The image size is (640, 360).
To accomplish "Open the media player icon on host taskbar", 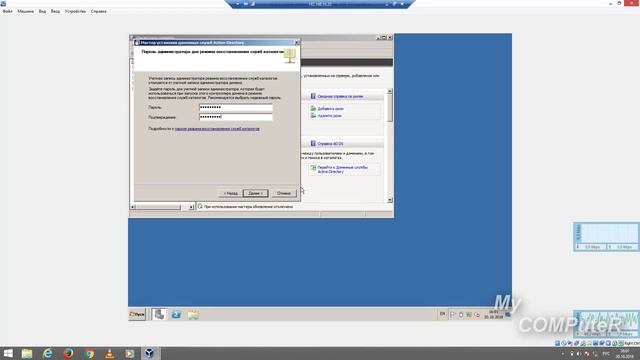I will point(129,353).
